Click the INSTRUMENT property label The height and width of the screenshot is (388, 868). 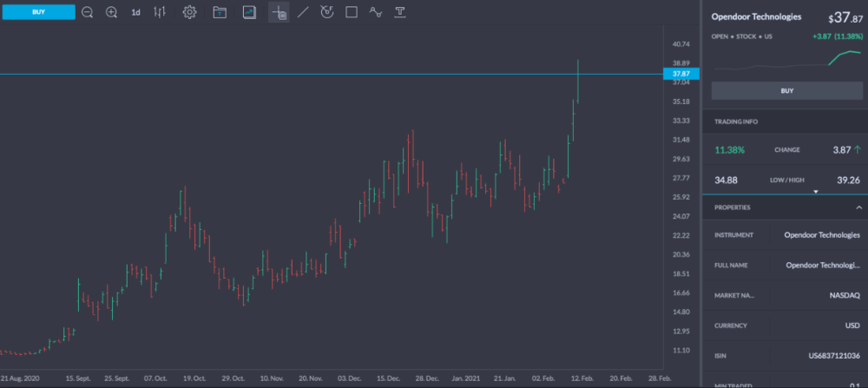pos(733,235)
